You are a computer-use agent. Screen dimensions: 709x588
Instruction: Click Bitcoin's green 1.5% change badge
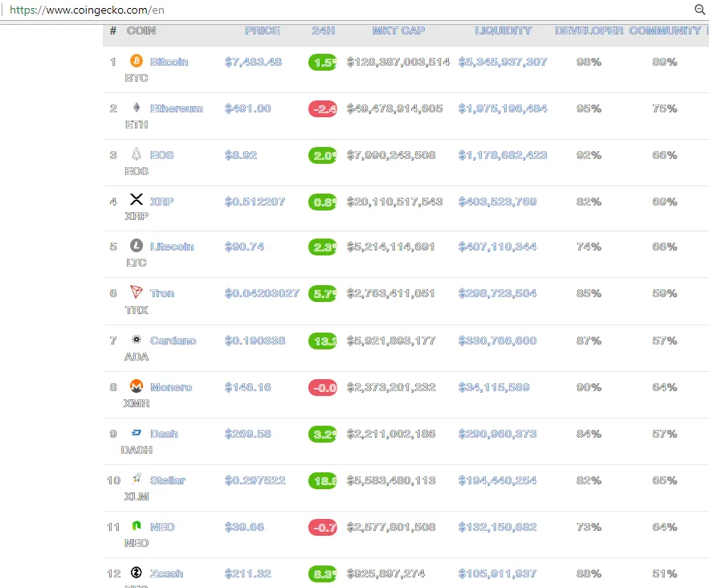click(323, 63)
